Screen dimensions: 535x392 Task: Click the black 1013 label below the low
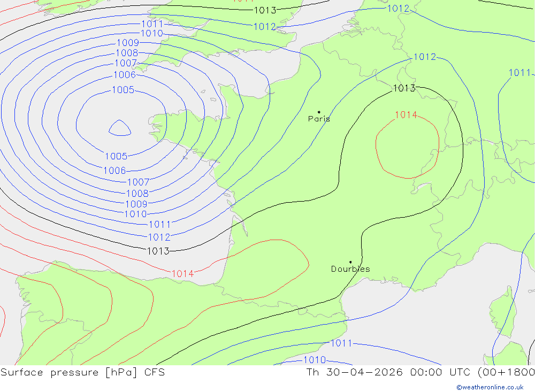coord(158,251)
